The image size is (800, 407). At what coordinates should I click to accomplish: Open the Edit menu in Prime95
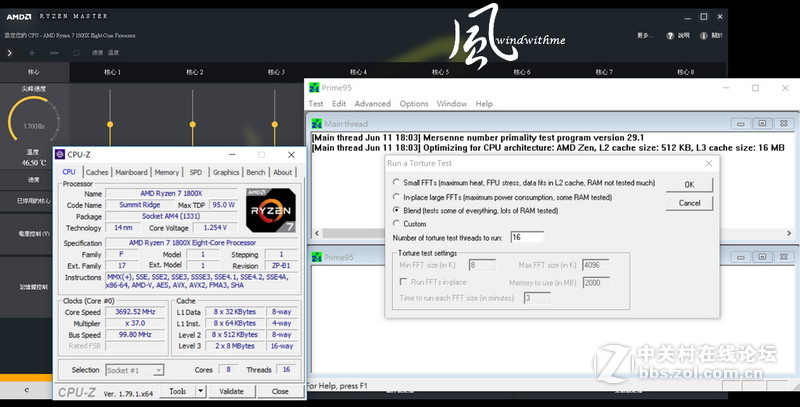(x=339, y=104)
